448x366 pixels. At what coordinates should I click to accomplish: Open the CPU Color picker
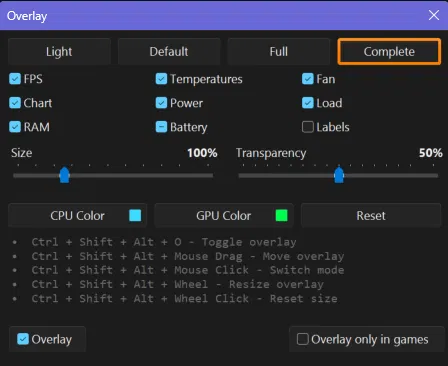pos(77,216)
